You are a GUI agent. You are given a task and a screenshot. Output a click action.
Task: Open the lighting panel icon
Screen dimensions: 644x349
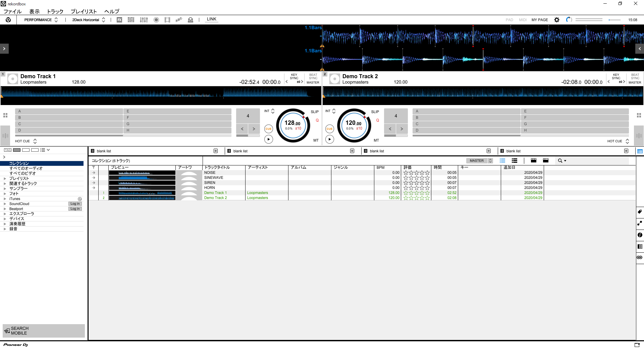(x=191, y=20)
